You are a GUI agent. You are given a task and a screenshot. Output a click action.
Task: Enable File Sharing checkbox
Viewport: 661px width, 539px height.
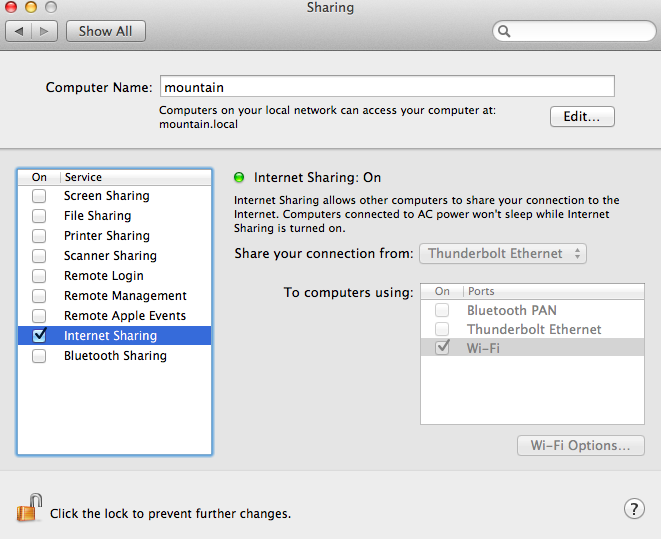pyautogui.click(x=39, y=216)
